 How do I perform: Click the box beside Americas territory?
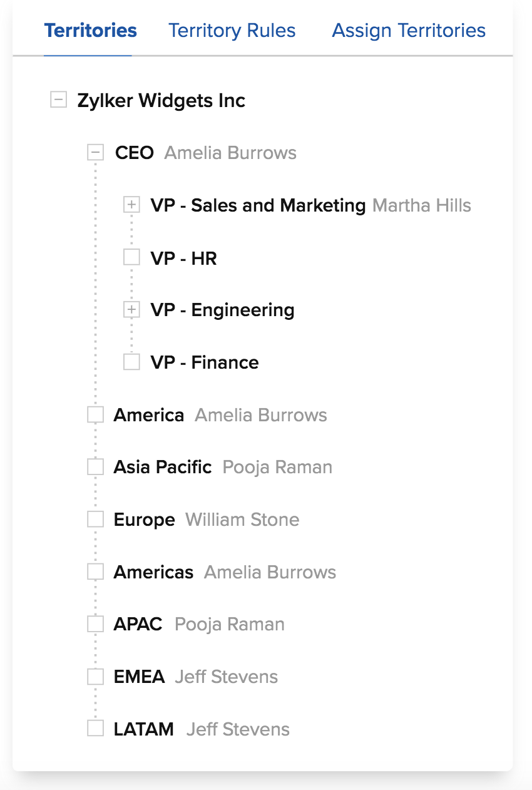pos(95,572)
